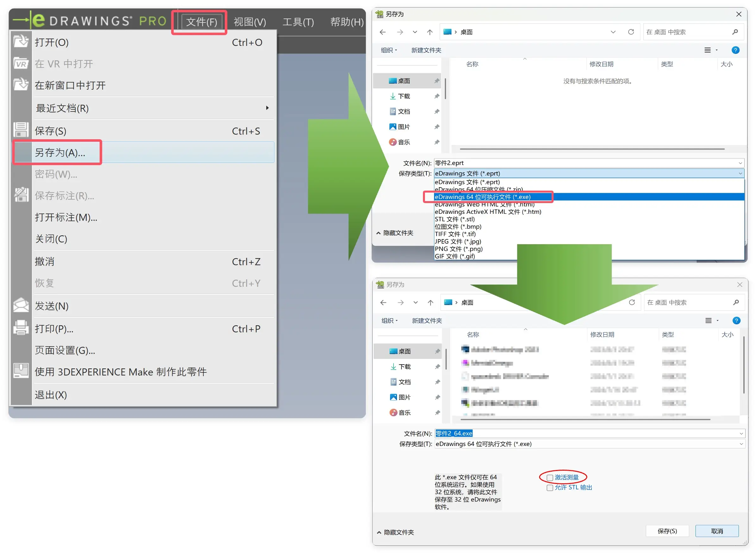
Task: Check the 允许 STL 输出 option
Action: click(550, 488)
